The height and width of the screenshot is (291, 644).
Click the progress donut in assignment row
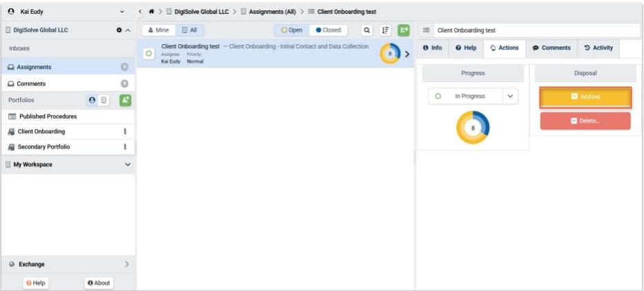click(x=390, y=54)
